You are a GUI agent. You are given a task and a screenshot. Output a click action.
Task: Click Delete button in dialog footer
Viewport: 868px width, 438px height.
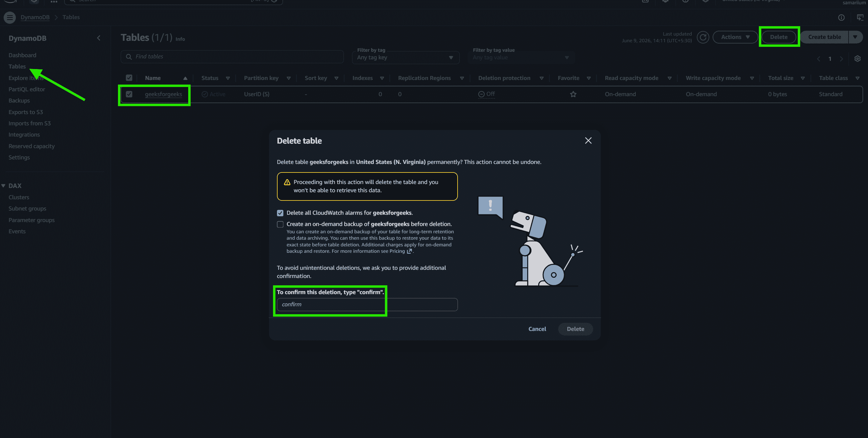tap(575, 329)
